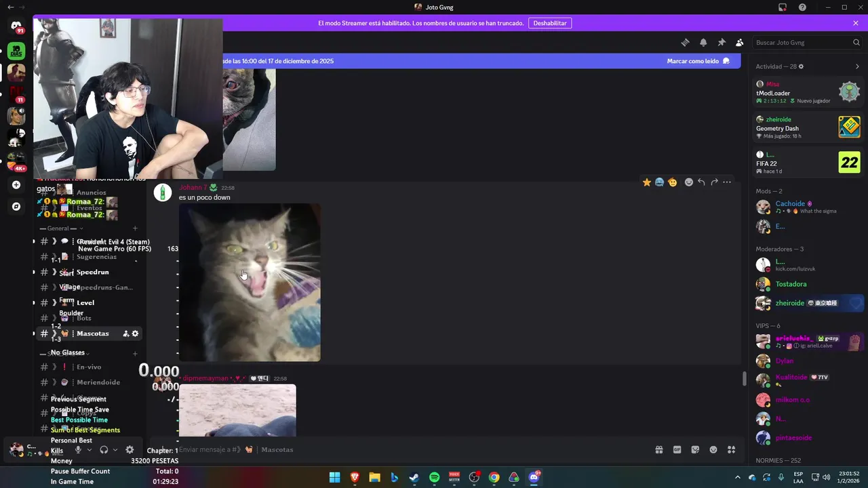Open message More options ellipsis

click(727, 182)
